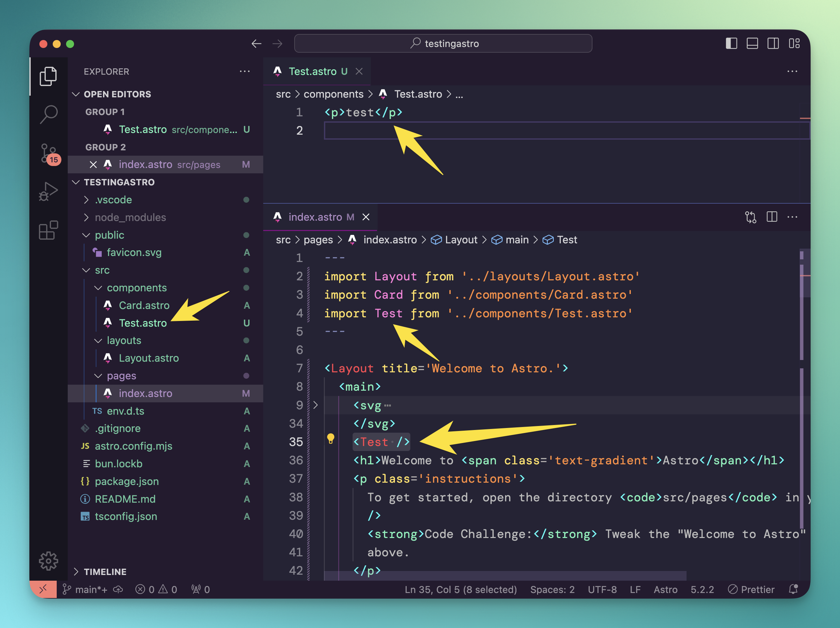This screenshot has height=628, width=840.
Task: Toggle the secondary side bar visibility
Action: (x=773, y=44)
